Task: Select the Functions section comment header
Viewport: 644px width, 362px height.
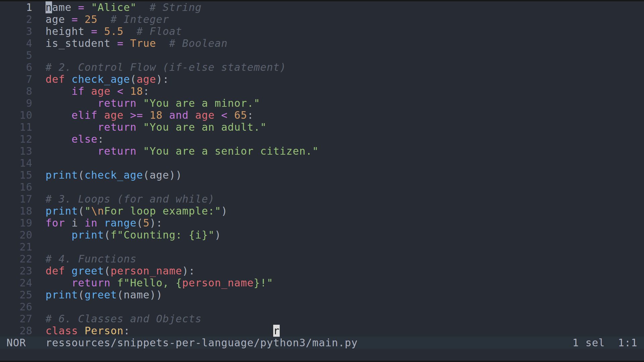Action: pyautogui.click(x=91, y=259)
